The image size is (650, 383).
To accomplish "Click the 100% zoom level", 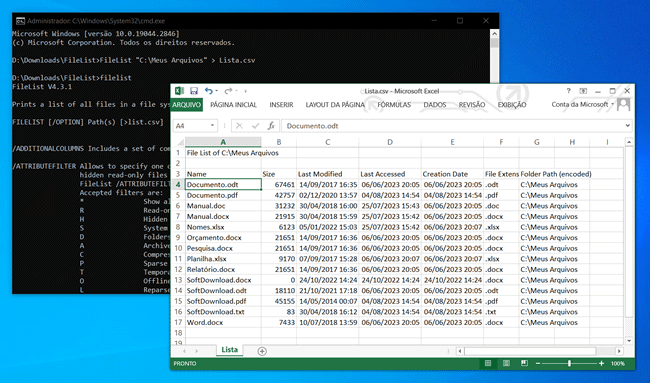I will pyautogui.click(x=618, y=364).
